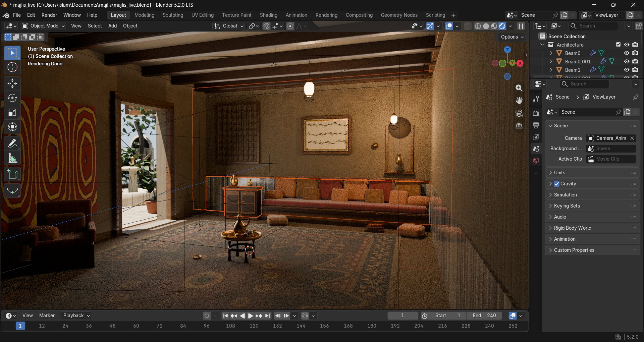
Task: Toggle snapping magnet in header
Action: pos(266,26)
